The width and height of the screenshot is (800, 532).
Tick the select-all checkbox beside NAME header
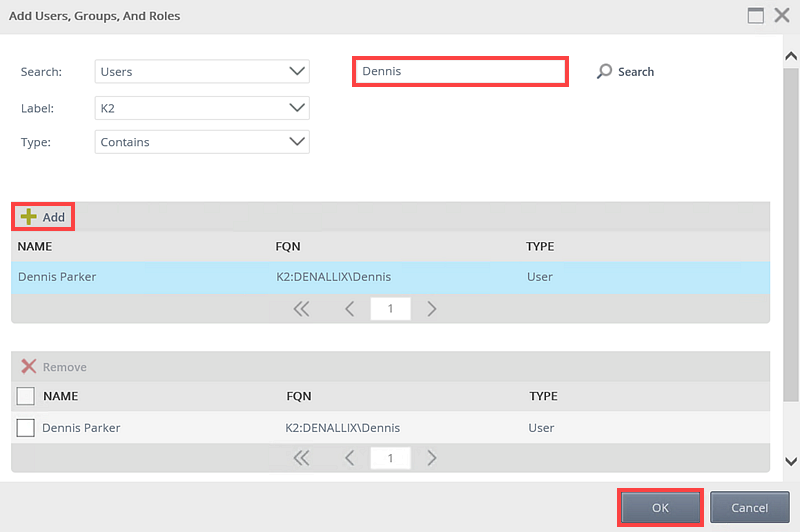tap(26, 396)
